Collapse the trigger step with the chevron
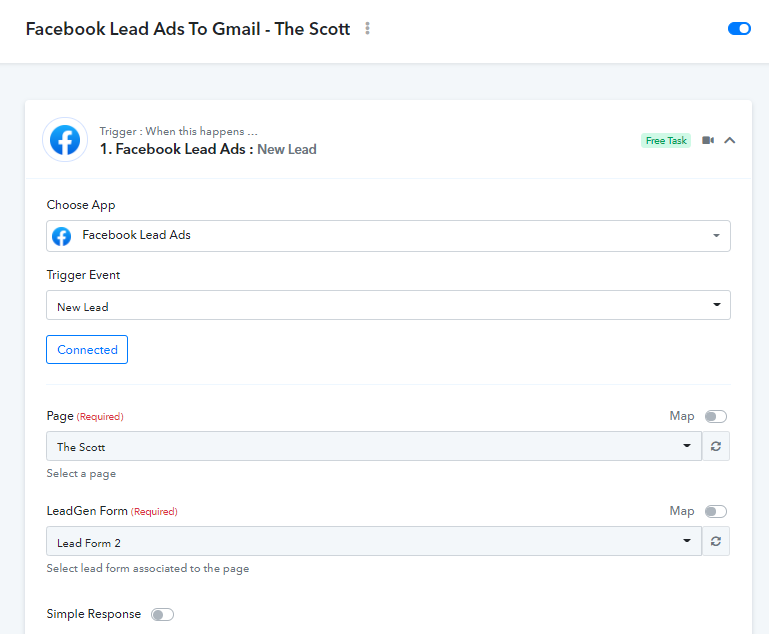 click(730, 140)
